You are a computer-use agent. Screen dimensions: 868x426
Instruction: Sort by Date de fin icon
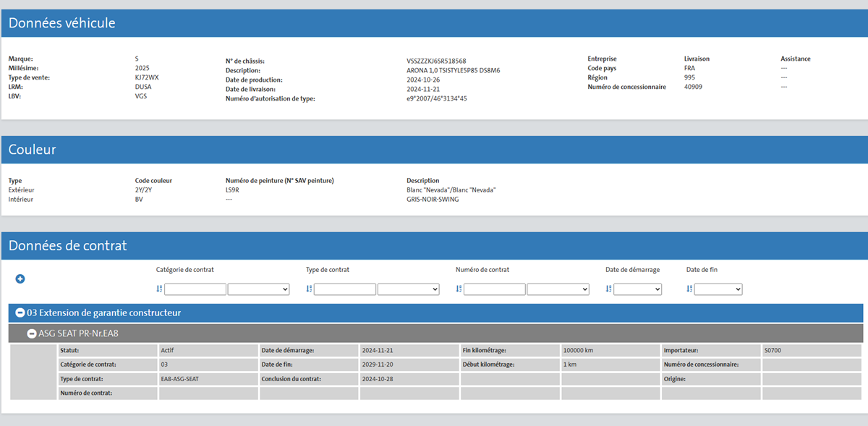coord(689,289)
